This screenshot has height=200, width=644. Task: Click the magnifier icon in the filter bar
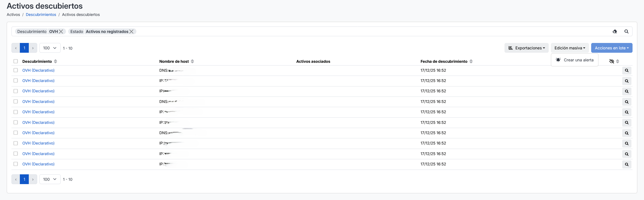tap(626, 32)
